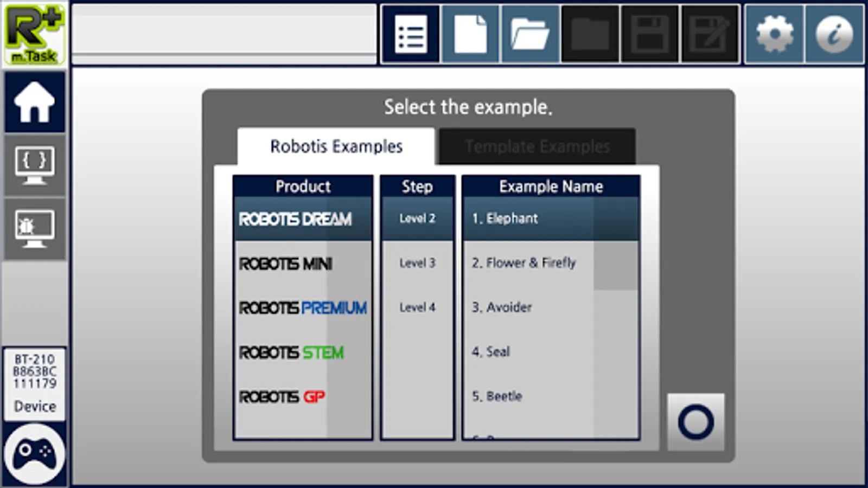Select ROBOTIS GP product
The image size is (868, 488).
click(x=303, y=397)
